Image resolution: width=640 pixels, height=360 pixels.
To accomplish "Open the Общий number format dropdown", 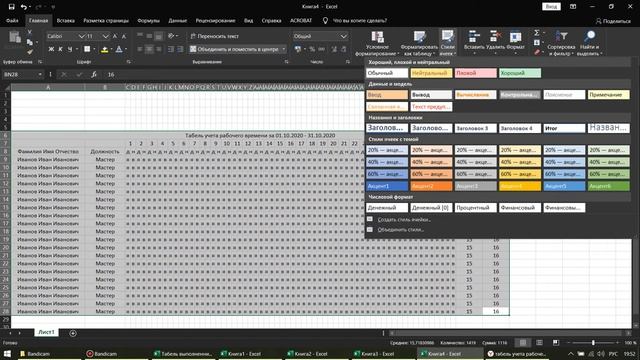I will (343, 36).
